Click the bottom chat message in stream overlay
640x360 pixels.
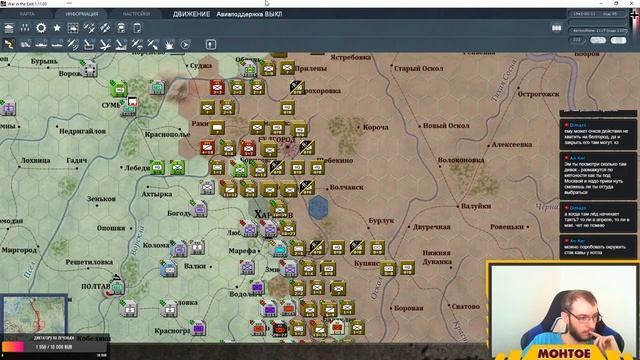pos(598,247)
